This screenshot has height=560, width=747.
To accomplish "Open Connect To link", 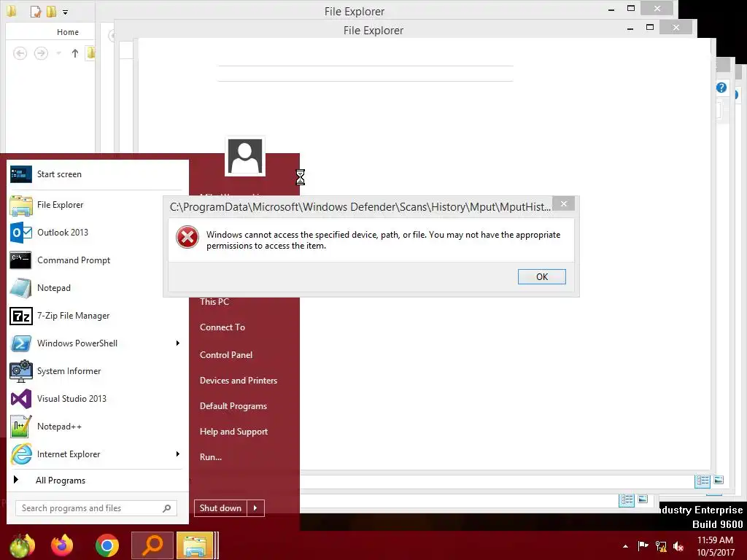I will [x=222, y=327].
